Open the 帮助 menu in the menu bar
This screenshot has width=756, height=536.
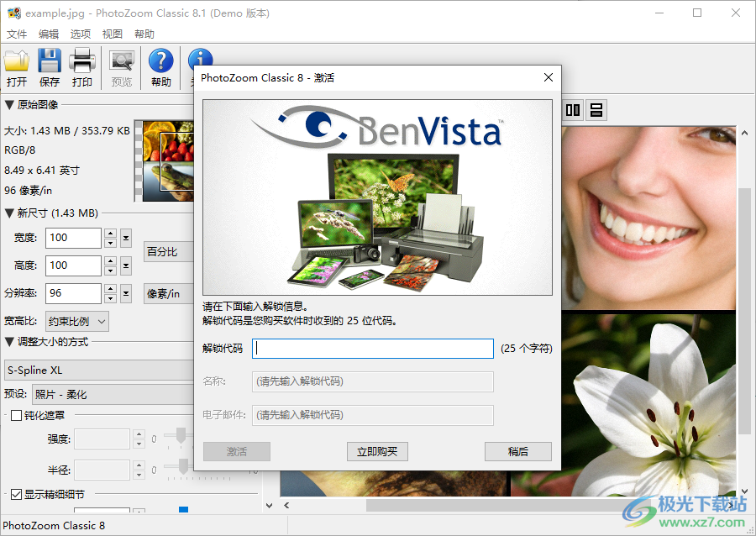(144, 34)
